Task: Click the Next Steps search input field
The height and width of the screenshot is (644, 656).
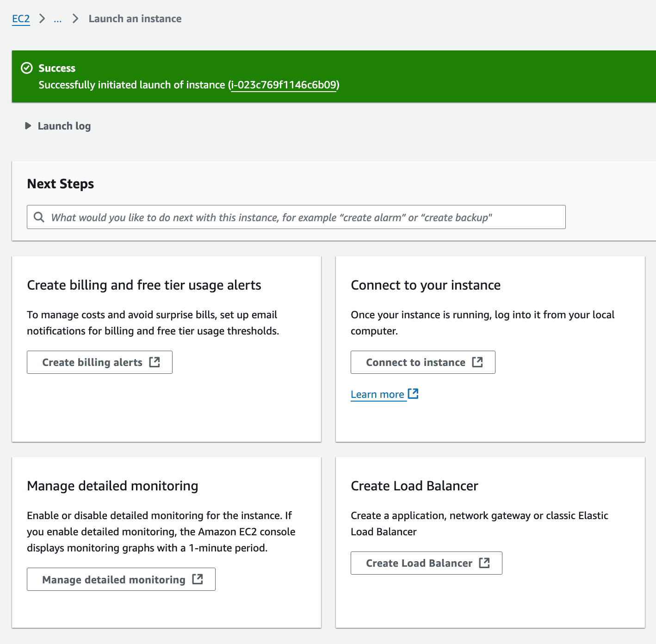Action: (296, 217)
